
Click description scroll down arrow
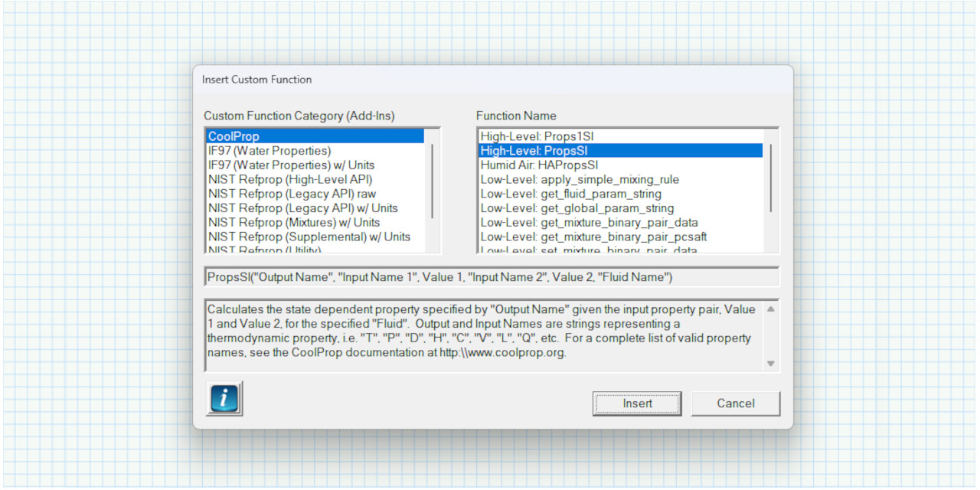pos(770,363)
